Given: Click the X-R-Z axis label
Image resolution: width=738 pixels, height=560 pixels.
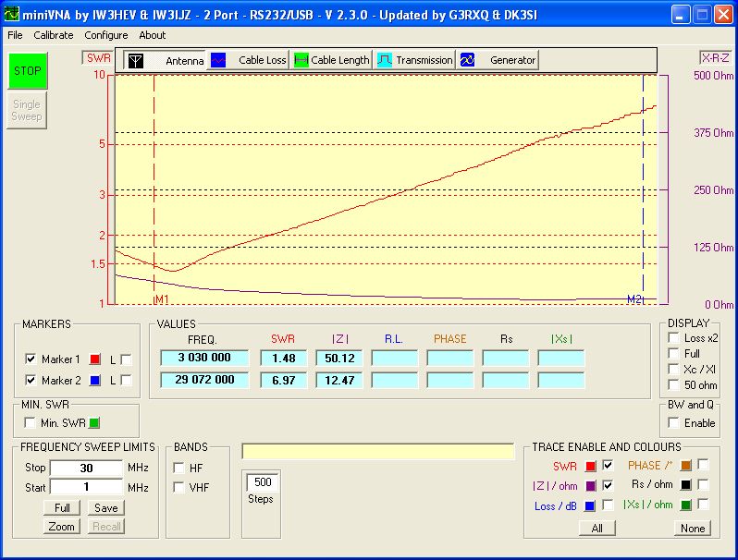Looking at the screenshot, I should pyautogui.click(x=715, y=57).
